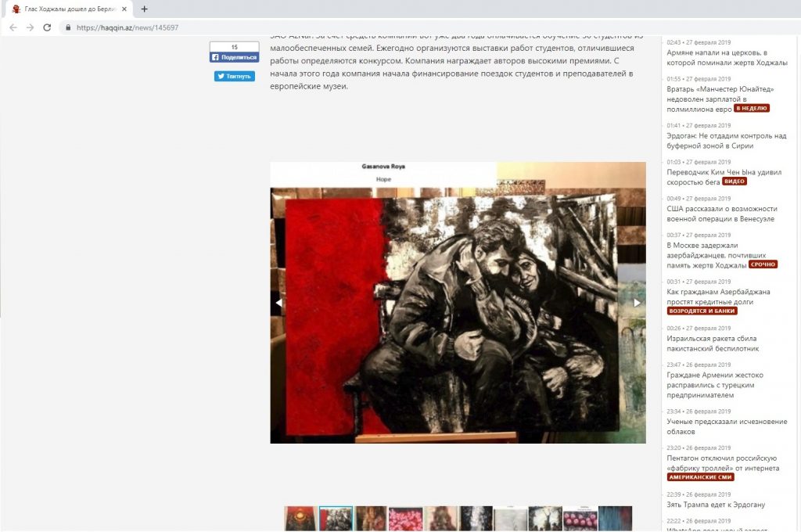Click the ВИДЕО red tag
This screenshot has width=801, height=532.
(x=734, y=182)
